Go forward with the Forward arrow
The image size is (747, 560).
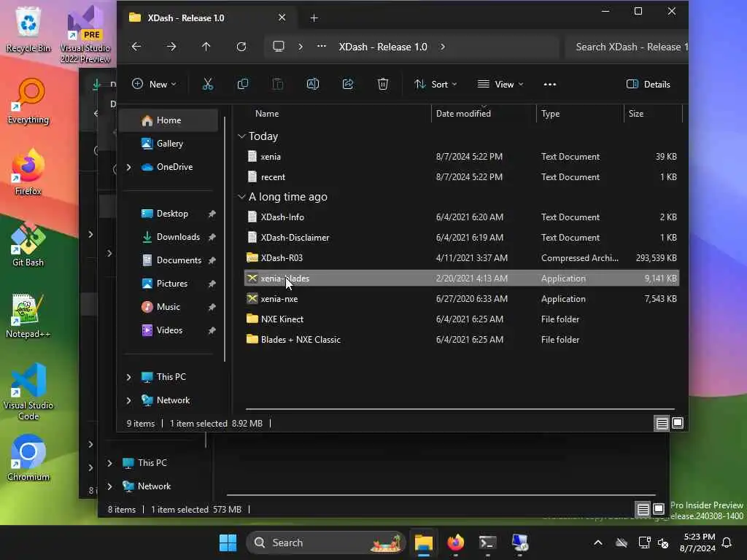171,47
